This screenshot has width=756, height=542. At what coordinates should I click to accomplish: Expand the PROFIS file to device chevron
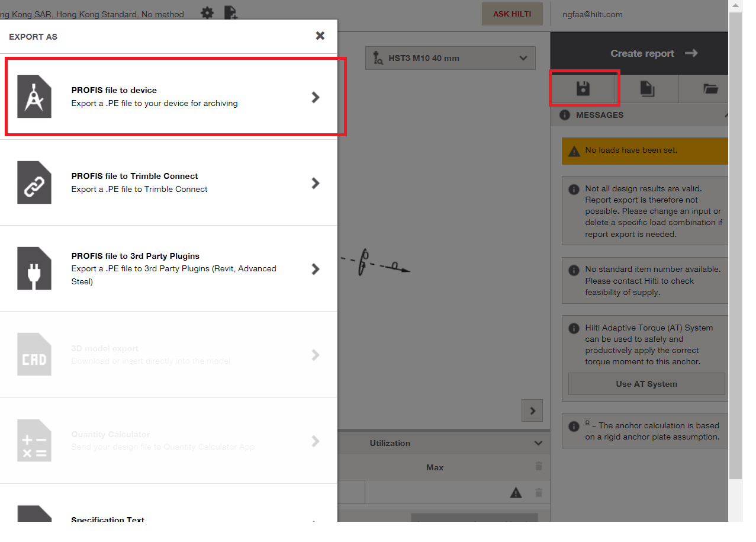coord(316,97)
